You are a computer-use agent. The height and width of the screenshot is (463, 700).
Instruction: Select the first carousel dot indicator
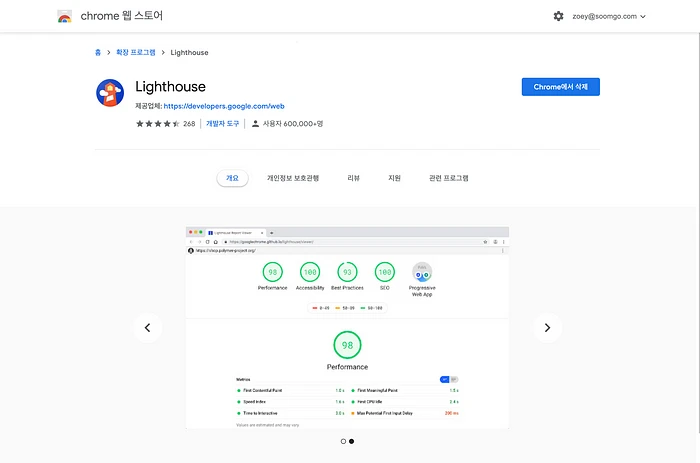[x=343, y=441]
